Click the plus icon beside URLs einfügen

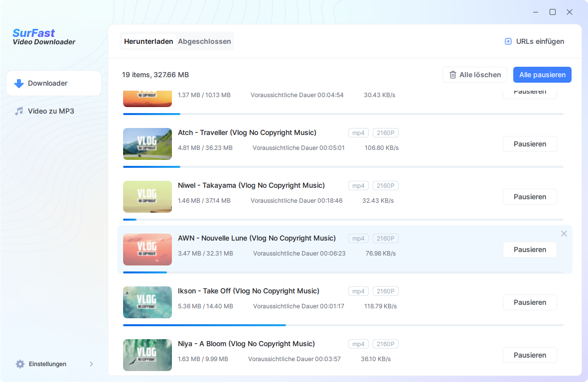point(508,42)
